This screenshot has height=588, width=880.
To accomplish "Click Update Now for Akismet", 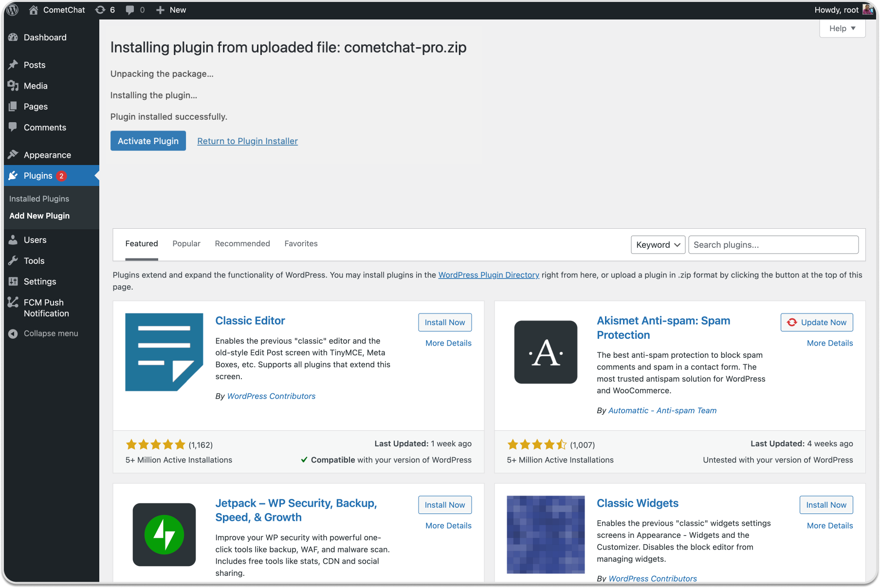I will point(817,322).
